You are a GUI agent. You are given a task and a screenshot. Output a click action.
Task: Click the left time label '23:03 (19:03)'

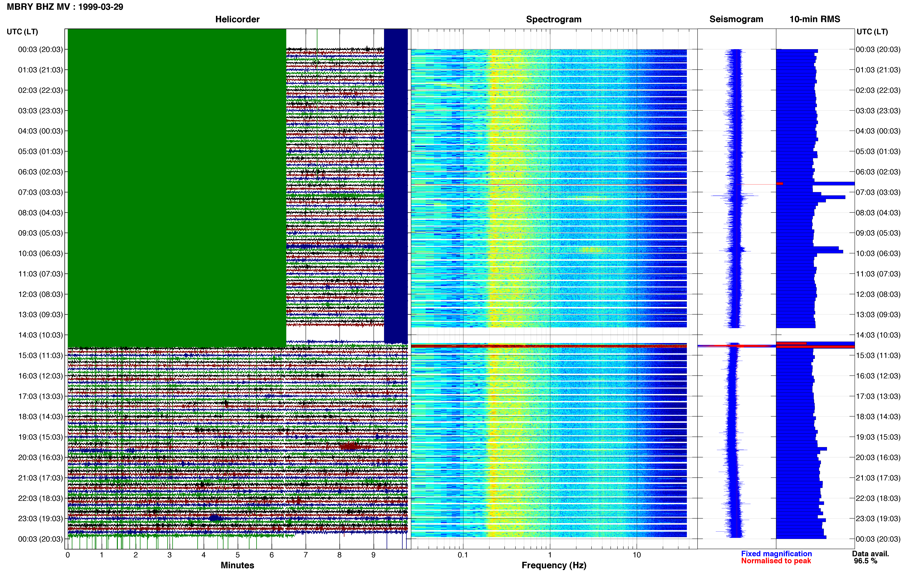point(40,519)
